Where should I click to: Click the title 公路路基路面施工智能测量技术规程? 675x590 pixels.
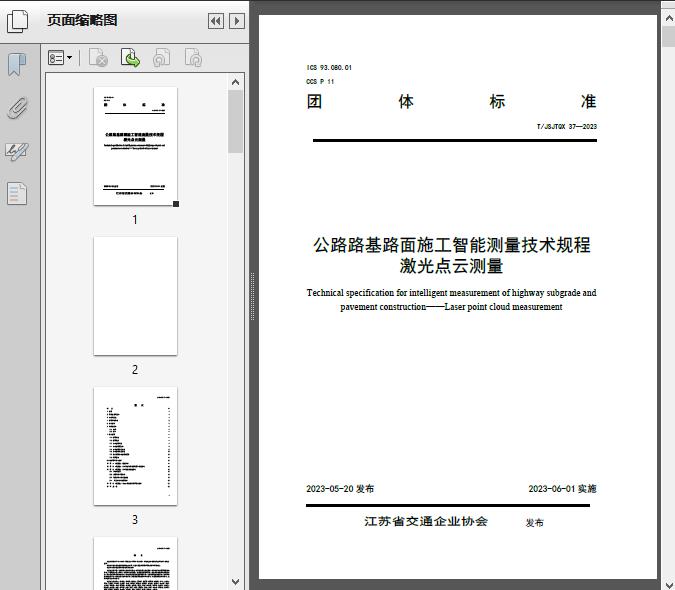[x=452, y=245]
